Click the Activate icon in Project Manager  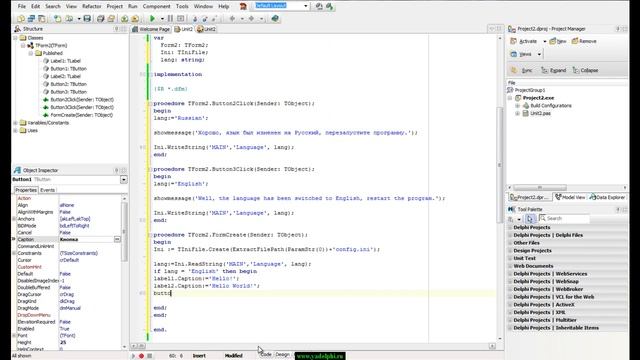(x=514, y=41)
